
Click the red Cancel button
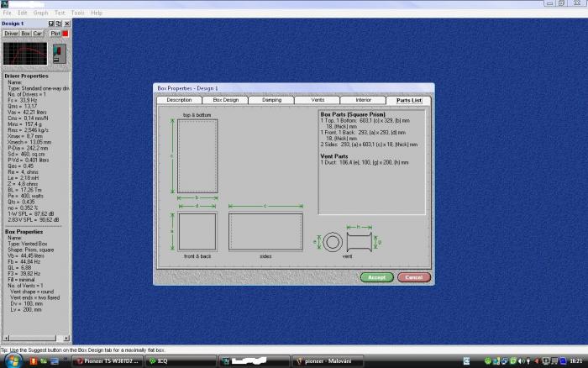pos(413,277)
